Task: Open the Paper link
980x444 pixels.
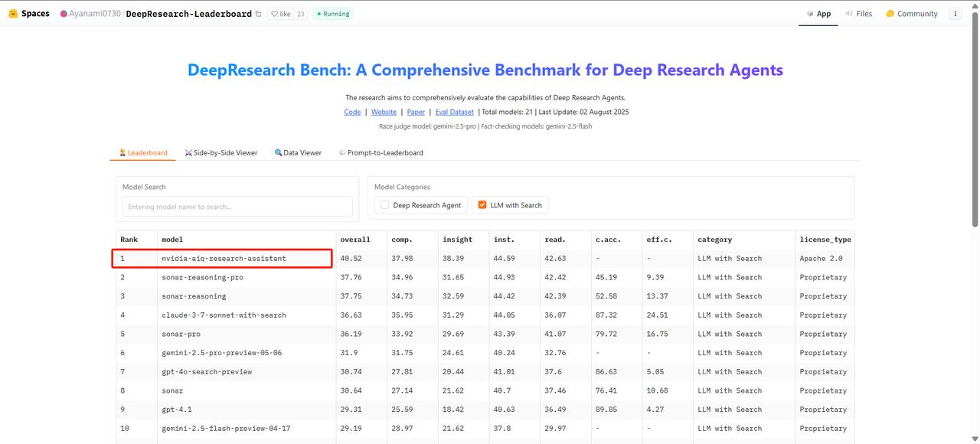Action: coord(416,112)
